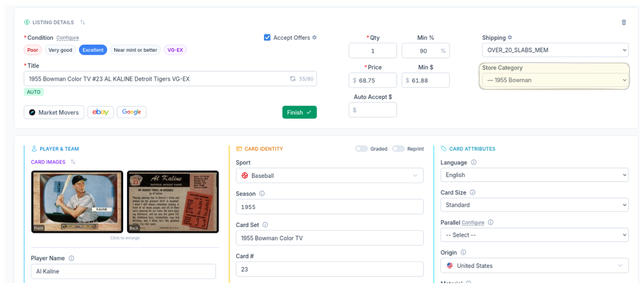Click the info icon beside Card Set
This screenshot has height=288, width=644.
coord(265,225)
